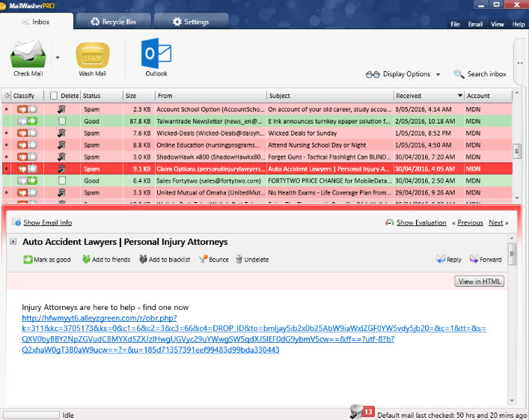Viewport: 529px width, 420px height.
Task: Switch to the Recycle Bin tab
Action: point(114,22)
